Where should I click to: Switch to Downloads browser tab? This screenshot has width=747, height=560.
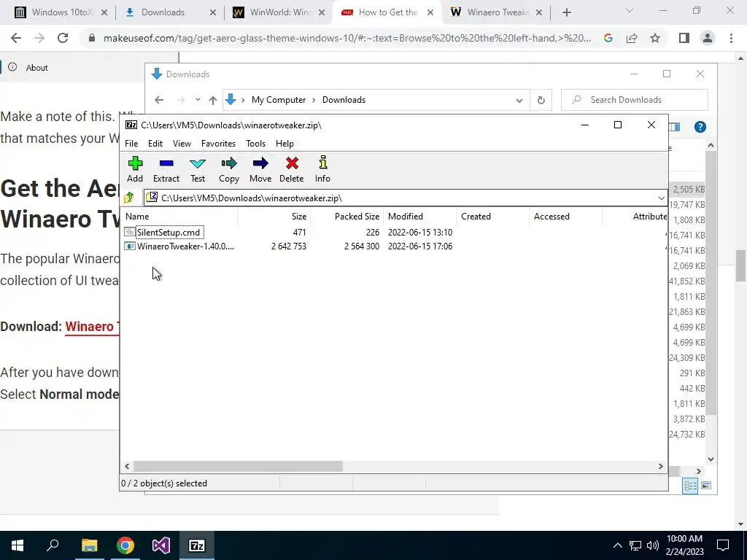point(170,12)
